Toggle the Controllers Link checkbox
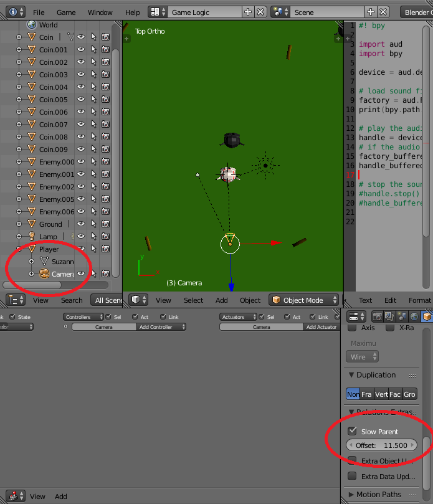433x504 pixels. coord(163,316)
